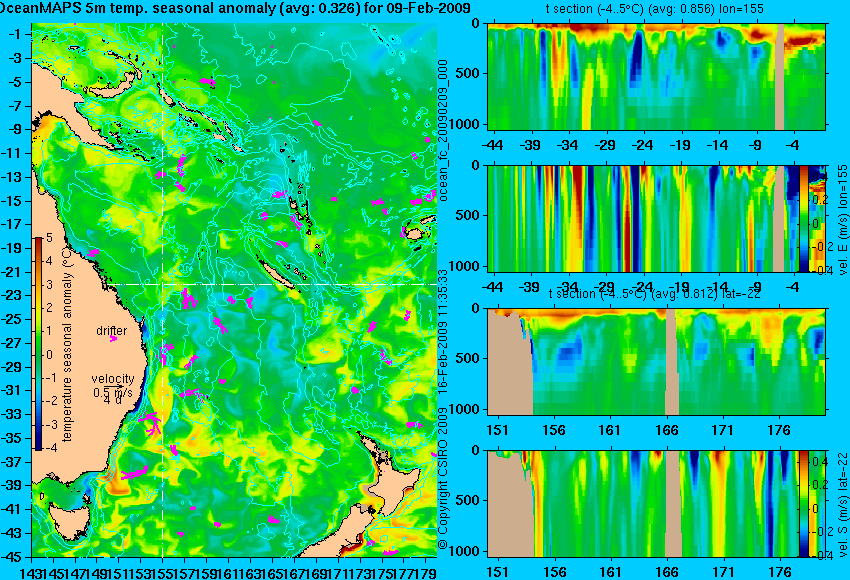Click the tan continental shelf block in lat=-22 temperature section
This screenshot has height=580, width=850.
tap(508, 366)
